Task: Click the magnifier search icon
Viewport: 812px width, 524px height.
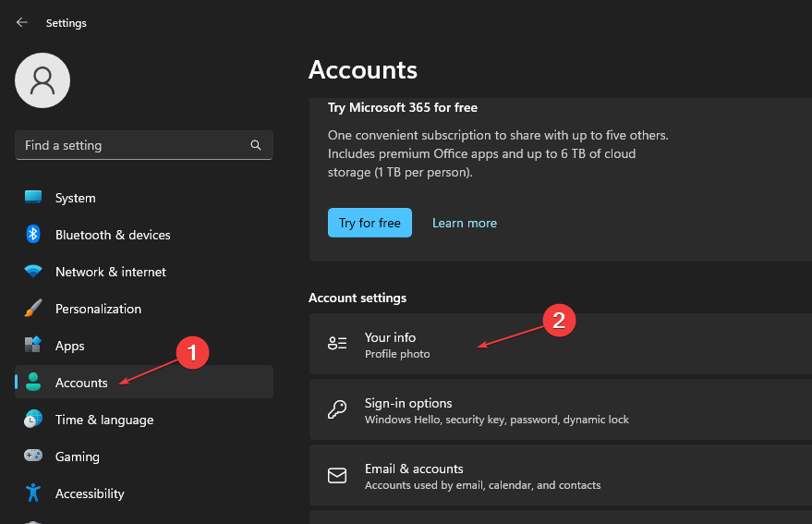Action: (256, 145)
